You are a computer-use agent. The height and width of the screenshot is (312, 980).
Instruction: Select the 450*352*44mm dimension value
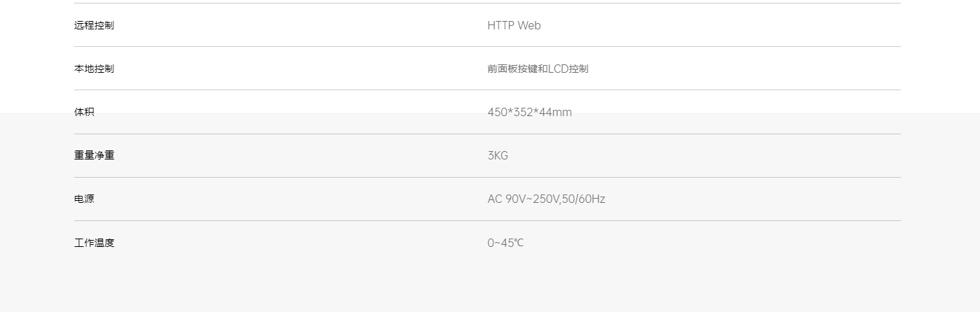click(x=529, y=112)
